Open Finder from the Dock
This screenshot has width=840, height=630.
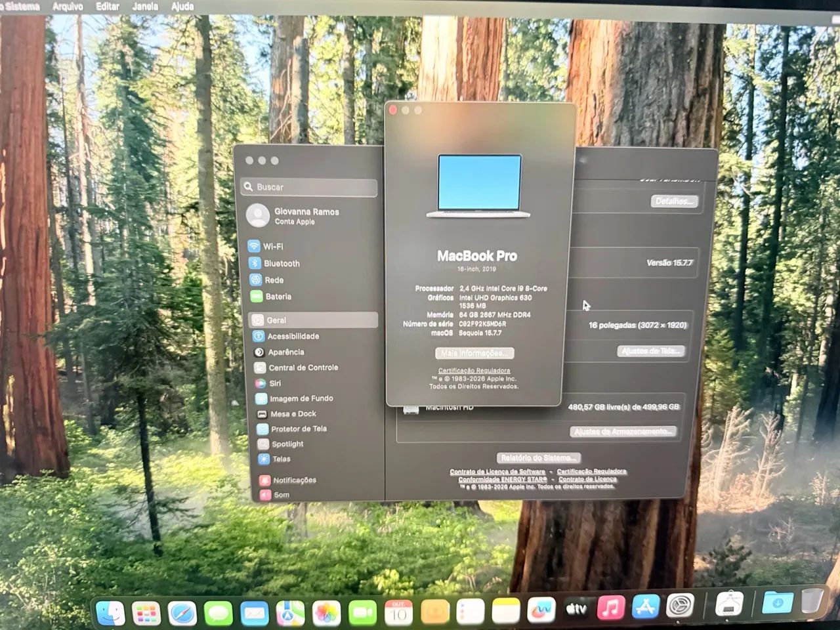point(111,613)
